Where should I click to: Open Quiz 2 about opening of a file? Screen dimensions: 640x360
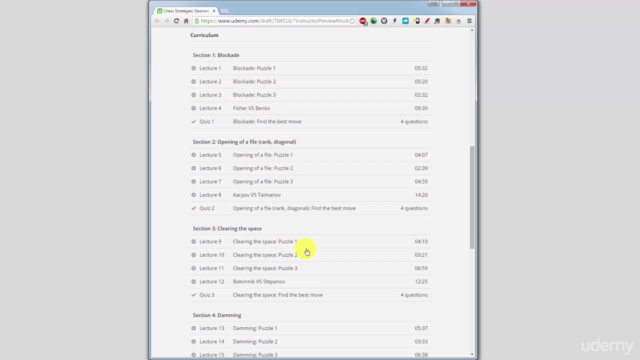[309, 208]
